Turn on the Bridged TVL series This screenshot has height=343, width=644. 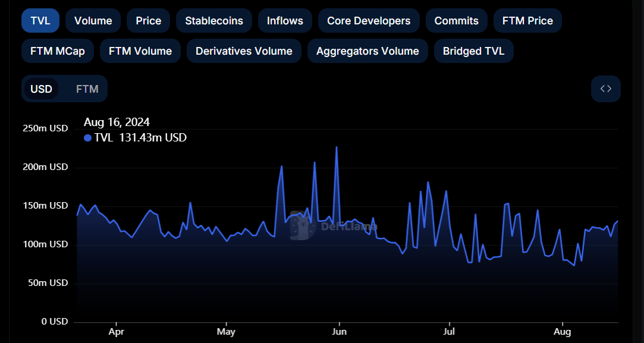[x=473, y=51]
